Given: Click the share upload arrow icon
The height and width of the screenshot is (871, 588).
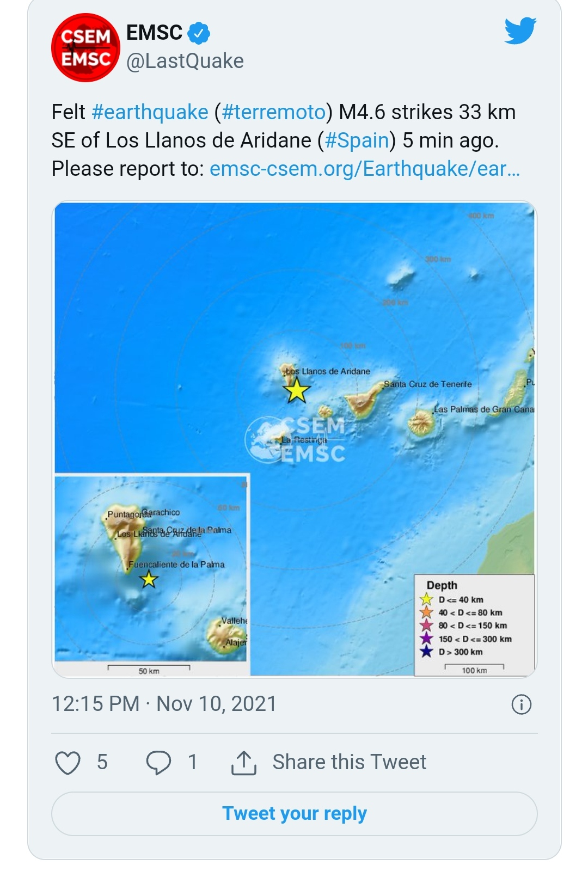Looking at the screenshot, I should click(243, 762).
